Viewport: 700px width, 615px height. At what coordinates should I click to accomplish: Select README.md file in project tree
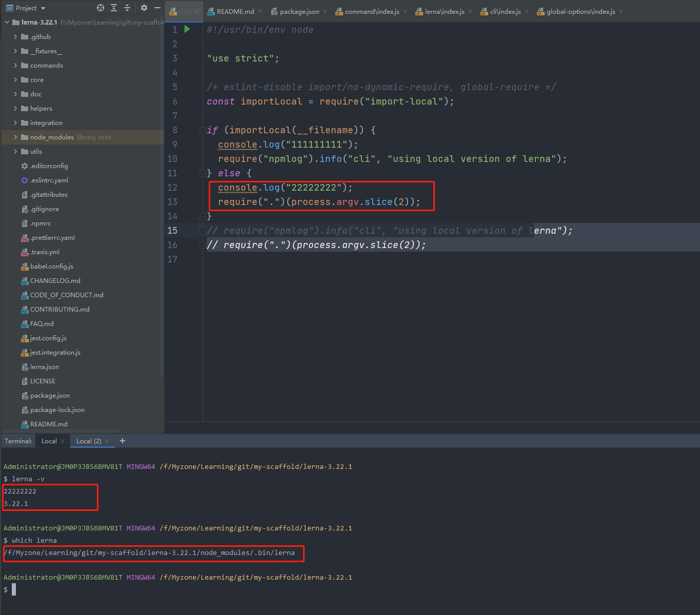click(44, 424)
